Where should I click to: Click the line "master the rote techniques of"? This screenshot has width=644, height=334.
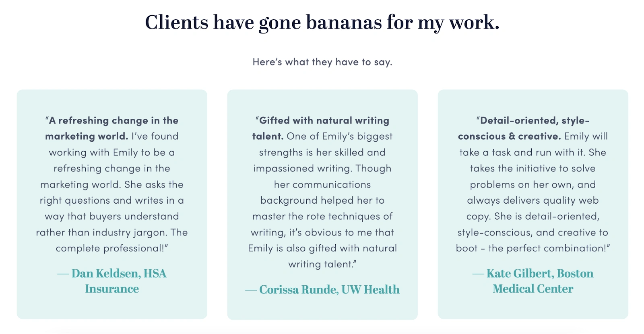click(322, 216)
